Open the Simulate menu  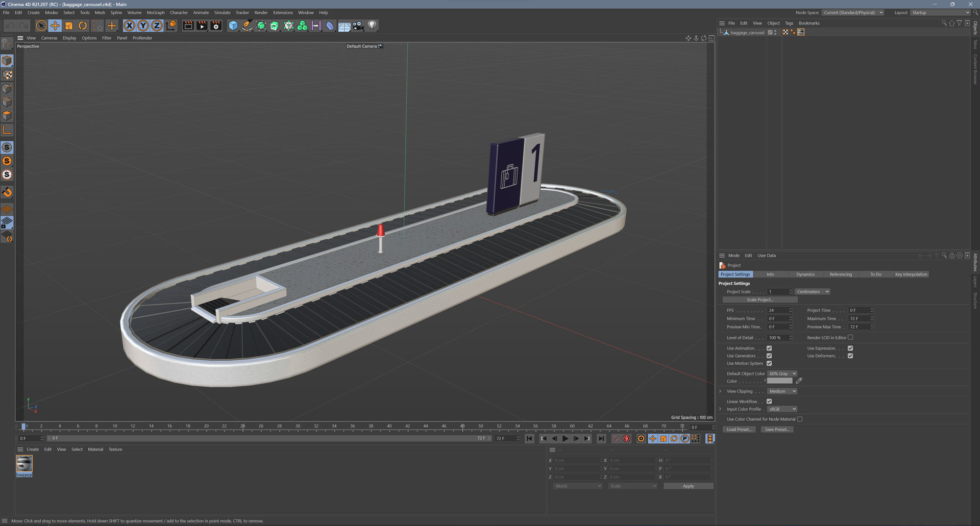(222, 13)
